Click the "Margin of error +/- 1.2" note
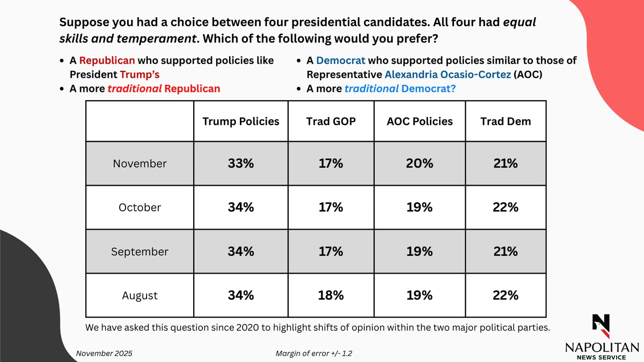This screenshot has height=362, width=644. coord(314,353)
